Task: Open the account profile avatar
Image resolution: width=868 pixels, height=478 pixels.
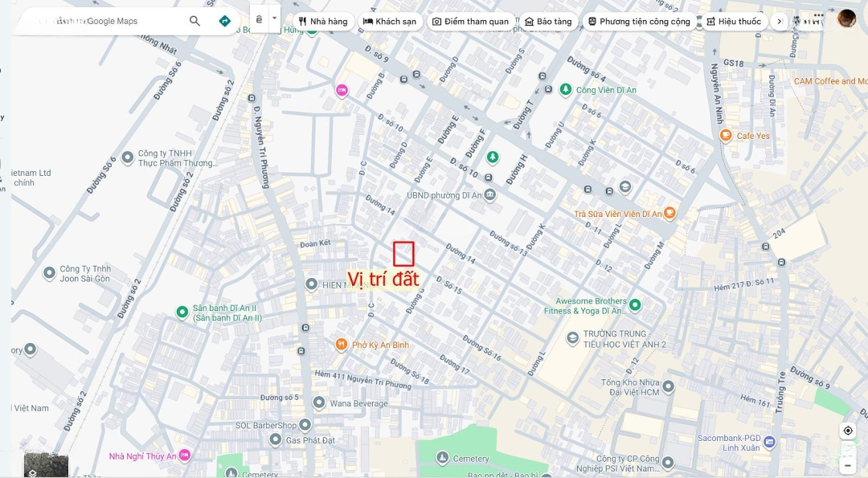Action: [x=846, y=18]
